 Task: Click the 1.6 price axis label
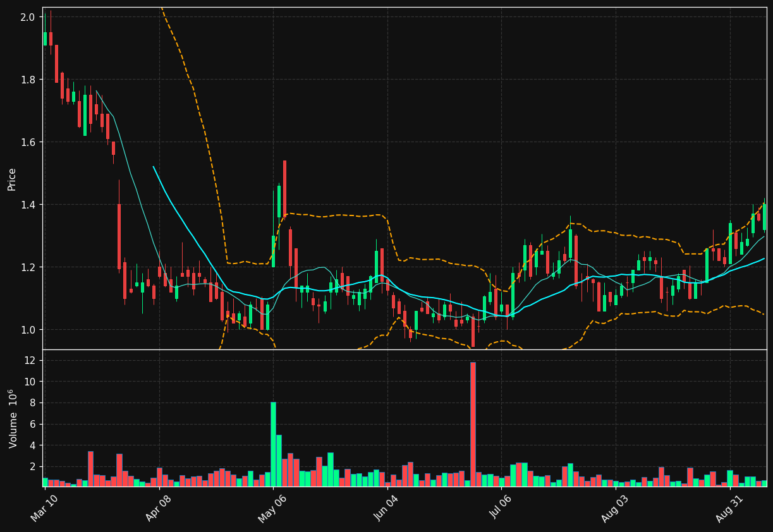(x=27, y=142)
